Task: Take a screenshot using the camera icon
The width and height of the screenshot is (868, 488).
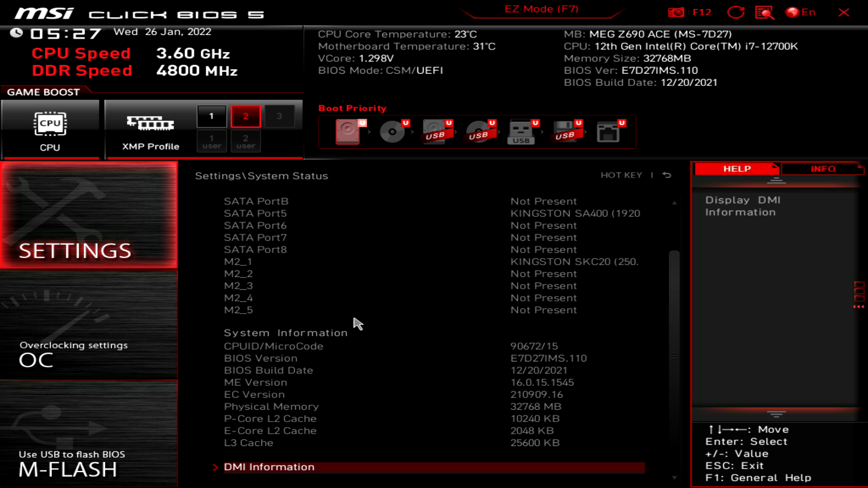Action: (677, 12)
